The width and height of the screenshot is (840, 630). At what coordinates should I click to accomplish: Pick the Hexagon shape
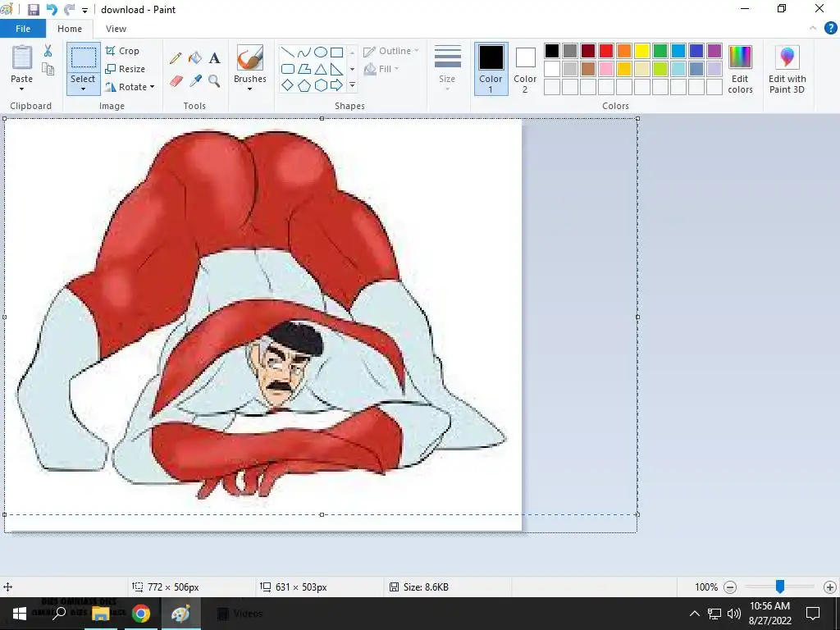(321, 85)
